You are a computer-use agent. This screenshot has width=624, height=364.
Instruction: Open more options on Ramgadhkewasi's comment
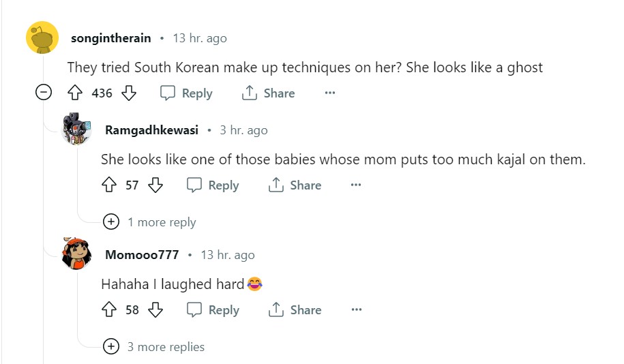tap(356, 185)
